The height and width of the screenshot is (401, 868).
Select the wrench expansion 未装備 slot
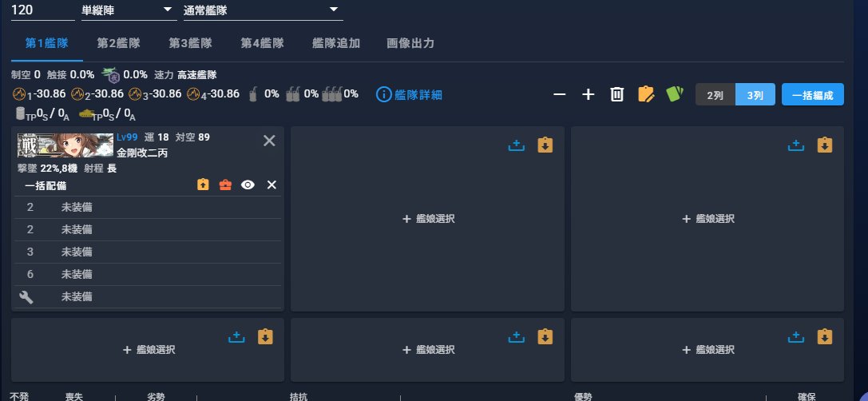coord(147,297)
